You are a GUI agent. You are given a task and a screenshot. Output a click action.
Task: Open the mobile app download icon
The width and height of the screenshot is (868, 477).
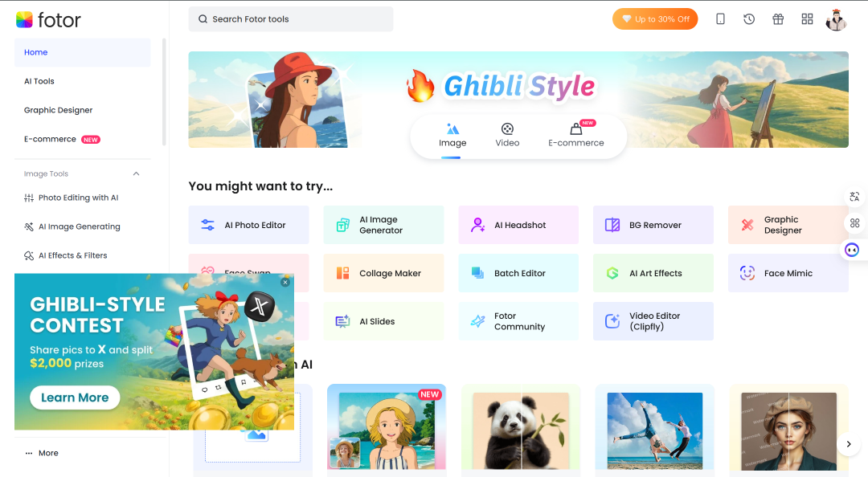pyautogui.click(x=720, y=18)
